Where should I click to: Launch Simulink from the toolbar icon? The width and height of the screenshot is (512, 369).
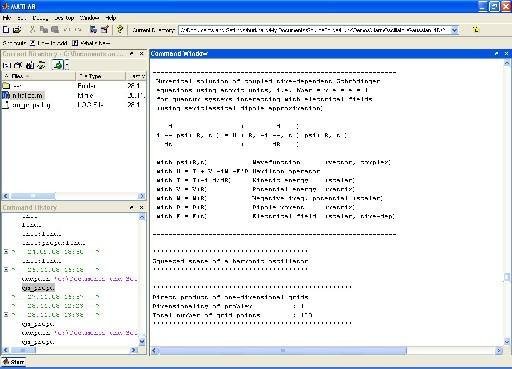pos(93,30)
